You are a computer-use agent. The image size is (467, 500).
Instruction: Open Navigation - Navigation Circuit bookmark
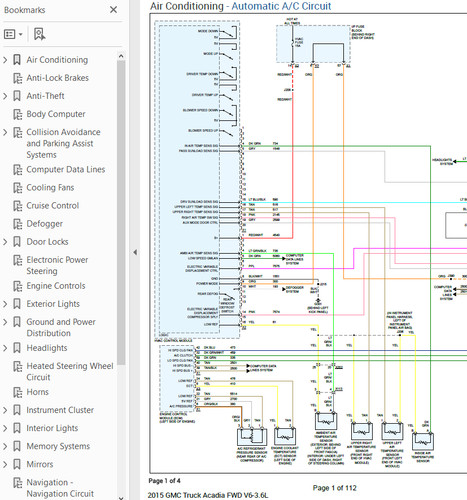click(60, 488)
